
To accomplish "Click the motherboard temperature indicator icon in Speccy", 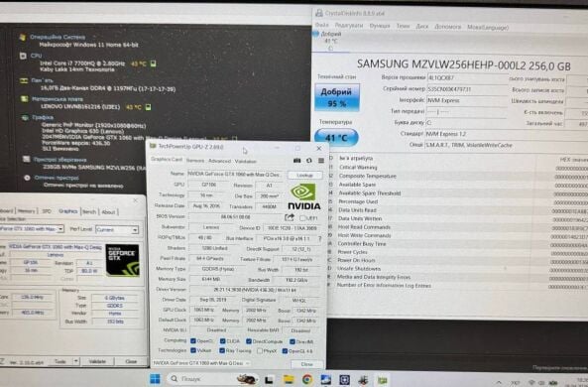I will coord(148,107).
